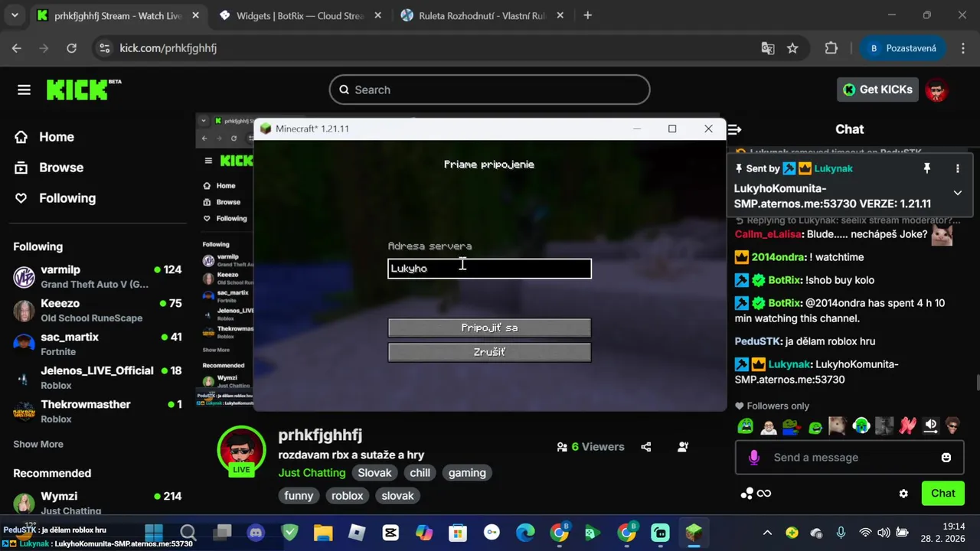Image resolution: width=980 pixels, height=551 pixels.
Task: Select the funny tag
Action: point(299,496)
